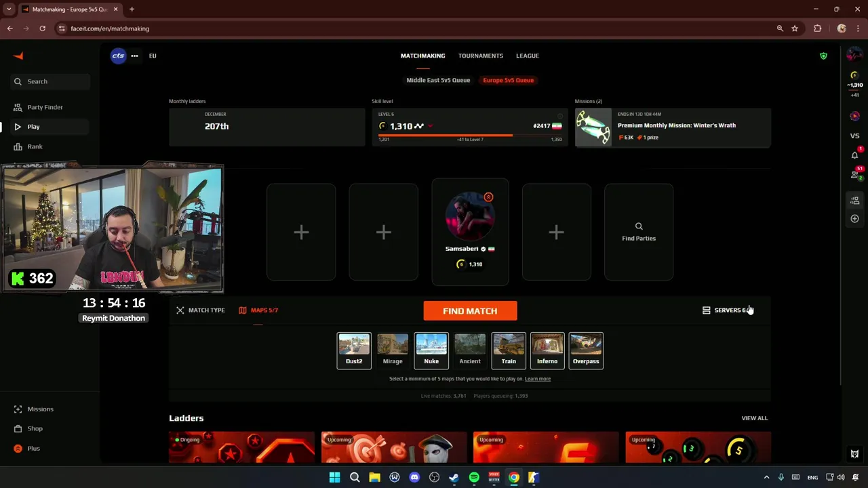Open Discord from the taskbar

coord(414,477)
